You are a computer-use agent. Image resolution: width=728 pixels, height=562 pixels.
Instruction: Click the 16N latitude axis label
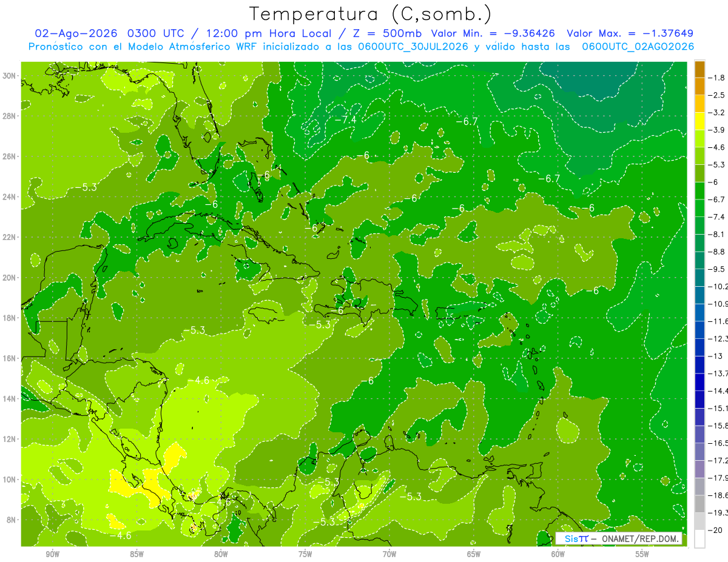tap(10, 358)
